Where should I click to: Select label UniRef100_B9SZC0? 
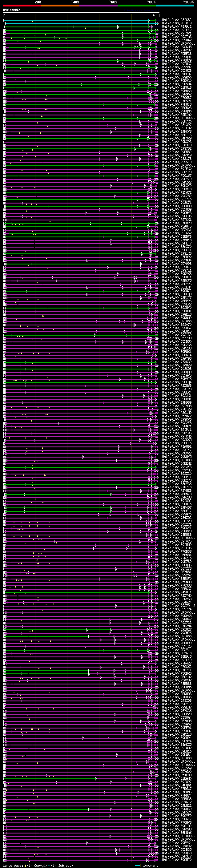tap(177, 474)
